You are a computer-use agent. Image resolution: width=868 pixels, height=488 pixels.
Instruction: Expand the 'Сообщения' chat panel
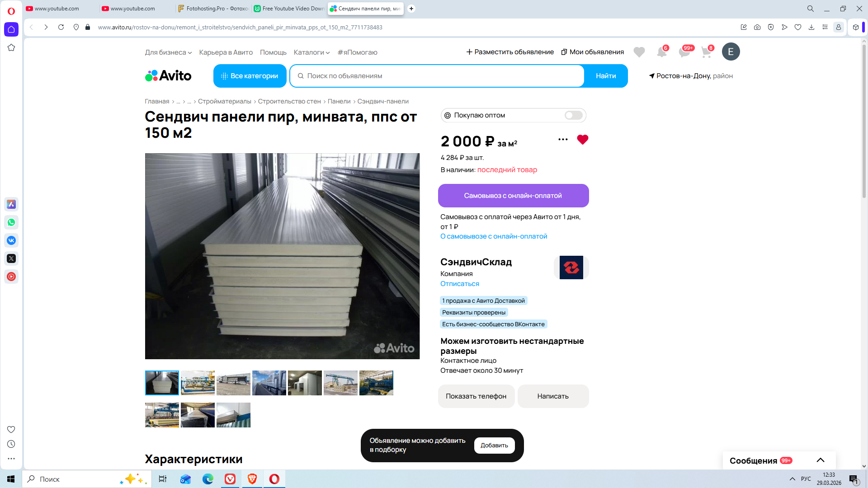(x=820, y=460)
